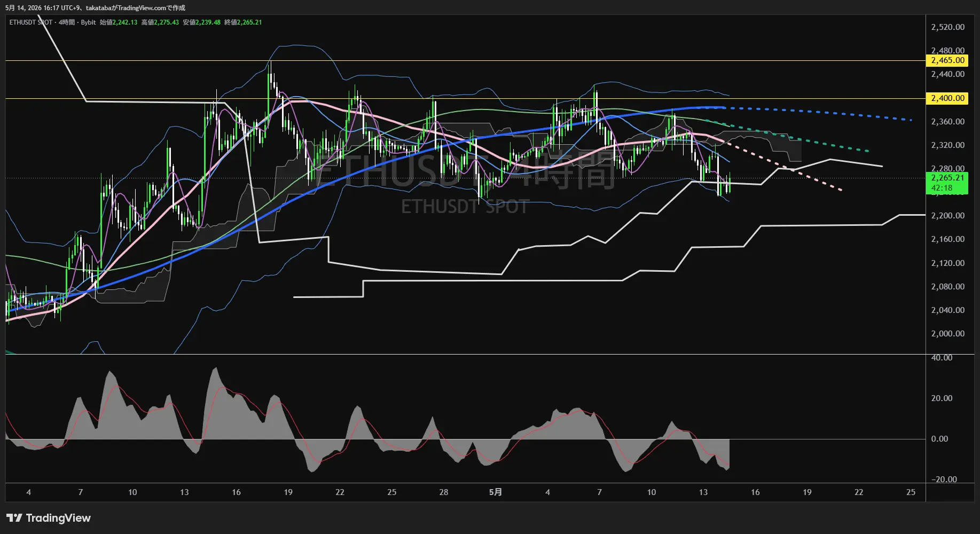Click the 2,360.00 price axis label
This screenshot has width=980, height=534.
coord(947,122)
